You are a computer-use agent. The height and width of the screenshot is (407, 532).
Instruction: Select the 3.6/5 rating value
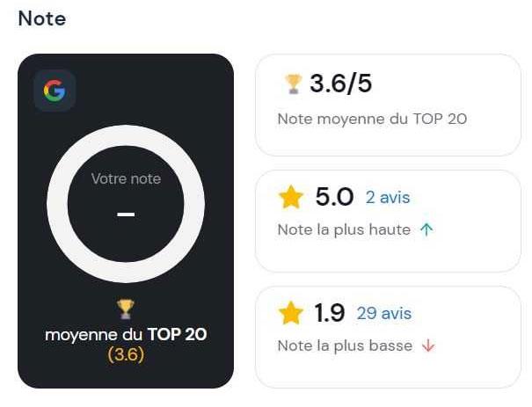click(340, 84)
